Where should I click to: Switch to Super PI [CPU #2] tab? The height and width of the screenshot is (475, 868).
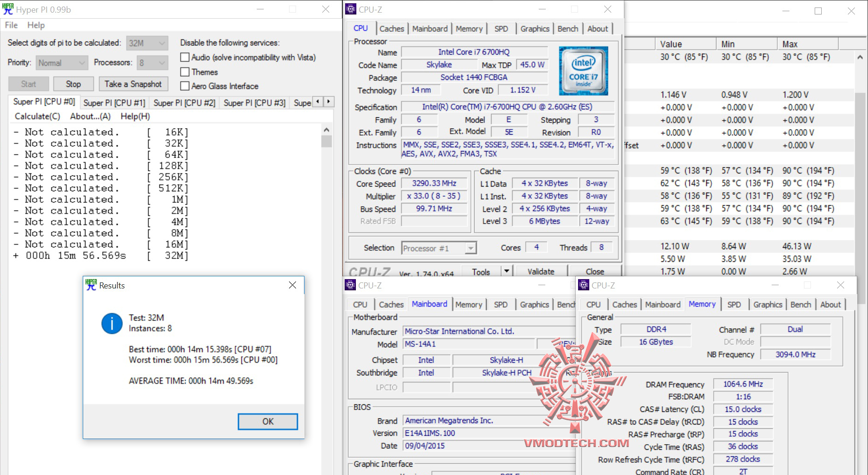click(184, 103)
